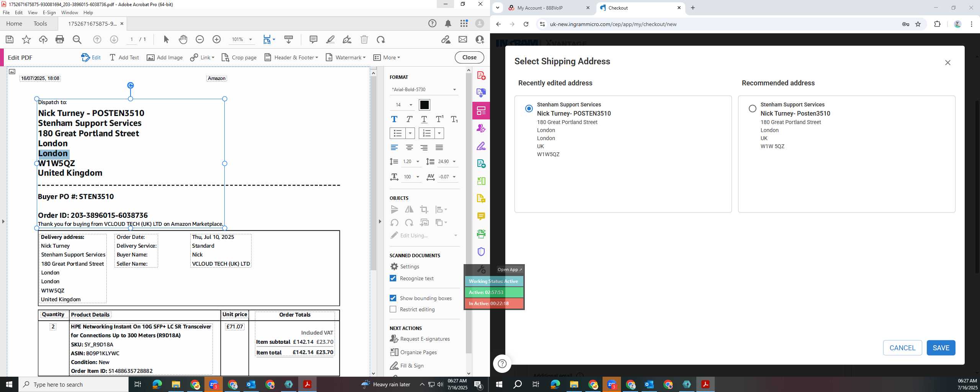Click Crop page in Edit PDF toolbar
Image resolution: width=980 pixels, height=392 pixels.
tap(239, 57)
